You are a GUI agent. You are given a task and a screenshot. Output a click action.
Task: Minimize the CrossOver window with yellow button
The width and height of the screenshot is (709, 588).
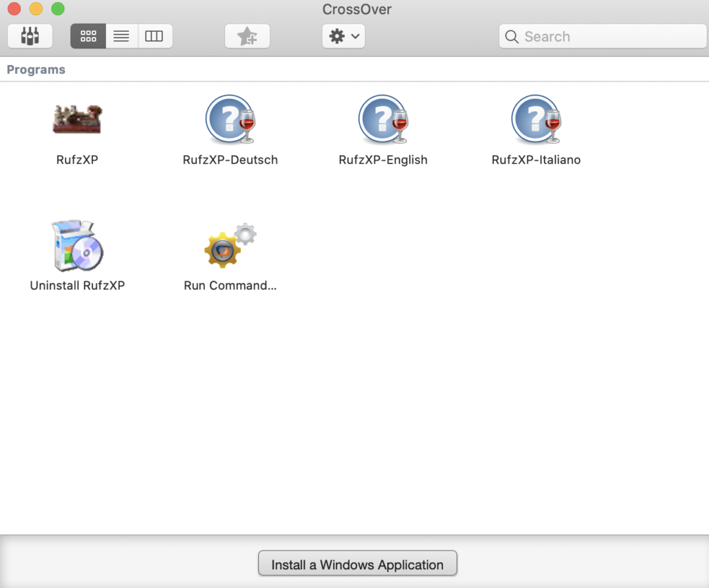coord(36,9)
